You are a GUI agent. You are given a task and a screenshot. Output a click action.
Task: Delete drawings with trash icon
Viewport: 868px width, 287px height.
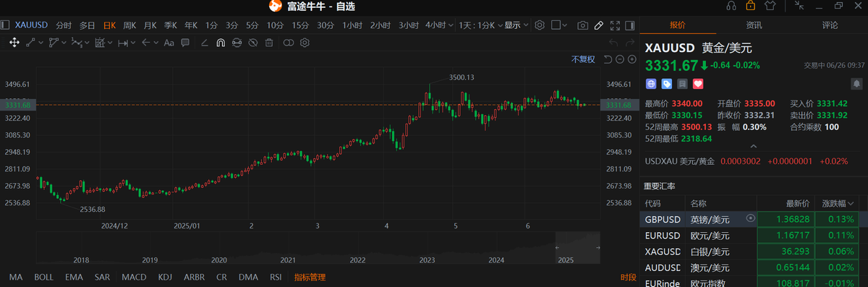point(269,43)
